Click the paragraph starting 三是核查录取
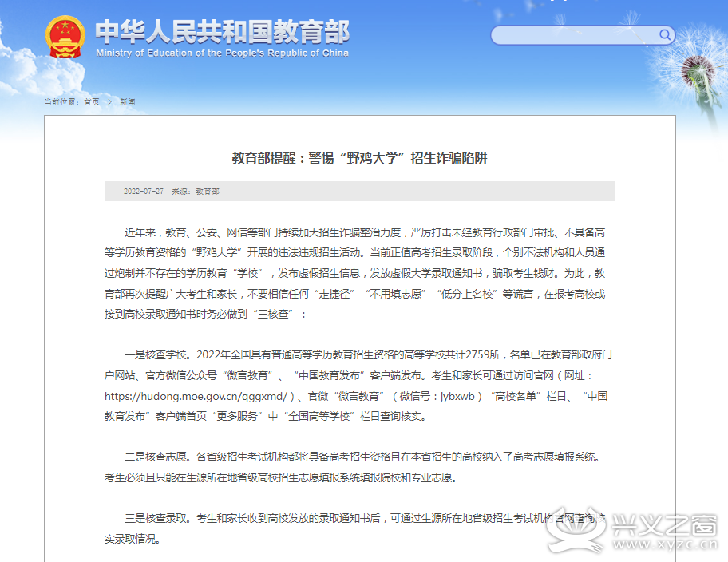 (x=355, y=528)
